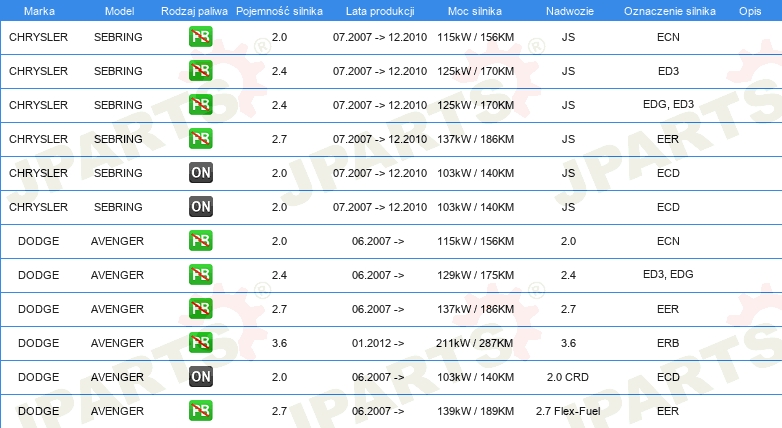
Task: Click the 01.2012 -> production date cell
Action: coord(378,343)
